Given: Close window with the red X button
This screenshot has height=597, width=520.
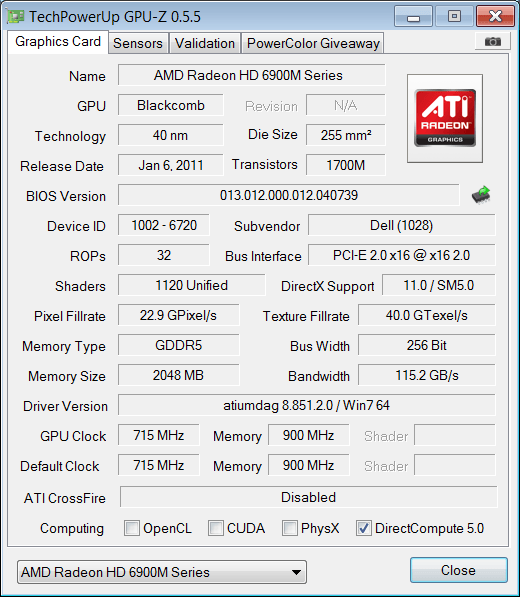Looking at the screenshot, I should tap(495, 16).
